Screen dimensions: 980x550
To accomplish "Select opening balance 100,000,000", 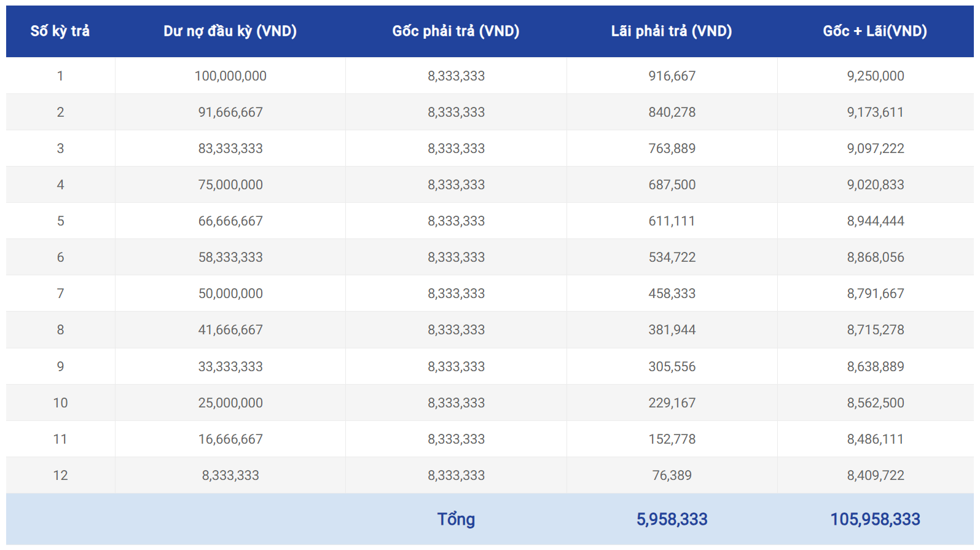I will (x=230, y=76).
